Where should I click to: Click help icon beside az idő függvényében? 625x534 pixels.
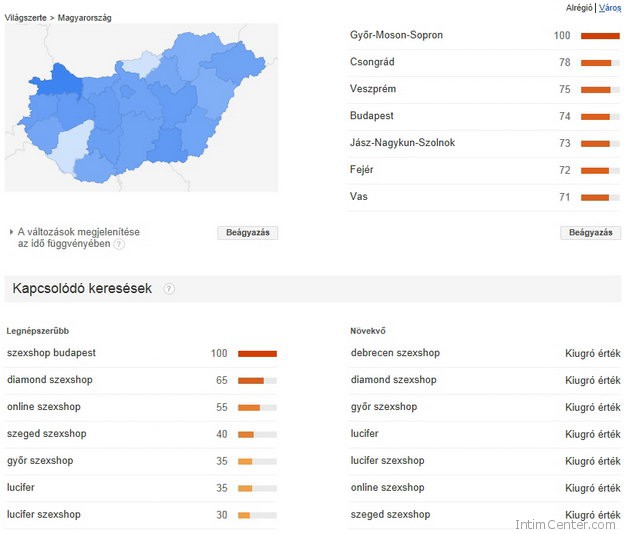pos(119,244)
